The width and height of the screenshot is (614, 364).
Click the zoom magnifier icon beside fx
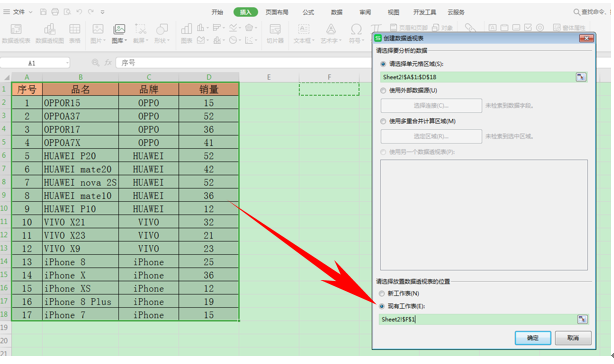pyautogui.click(x=95, y=63)
